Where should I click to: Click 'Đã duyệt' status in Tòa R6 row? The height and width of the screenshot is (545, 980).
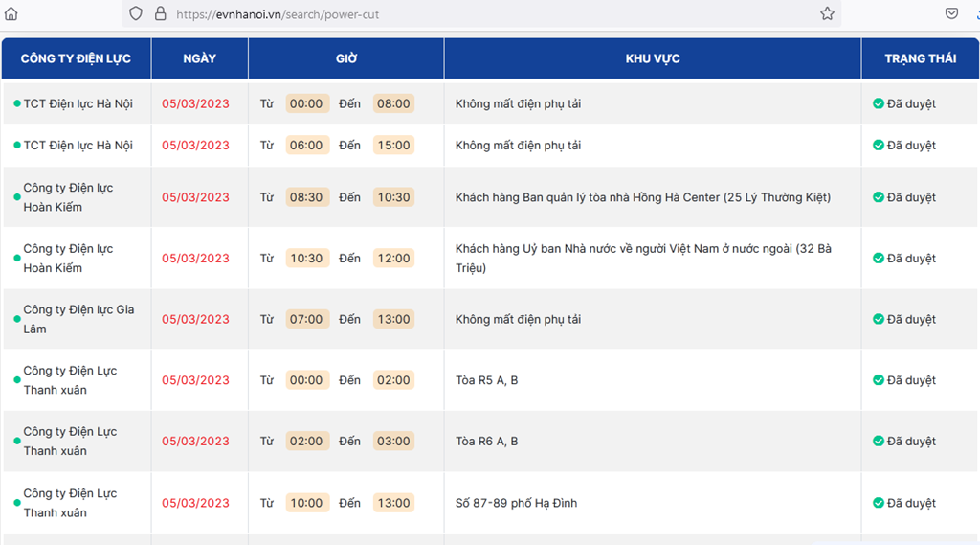(911, 442)
